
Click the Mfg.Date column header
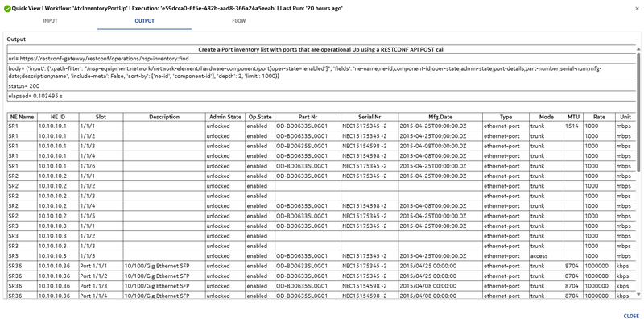440,117
